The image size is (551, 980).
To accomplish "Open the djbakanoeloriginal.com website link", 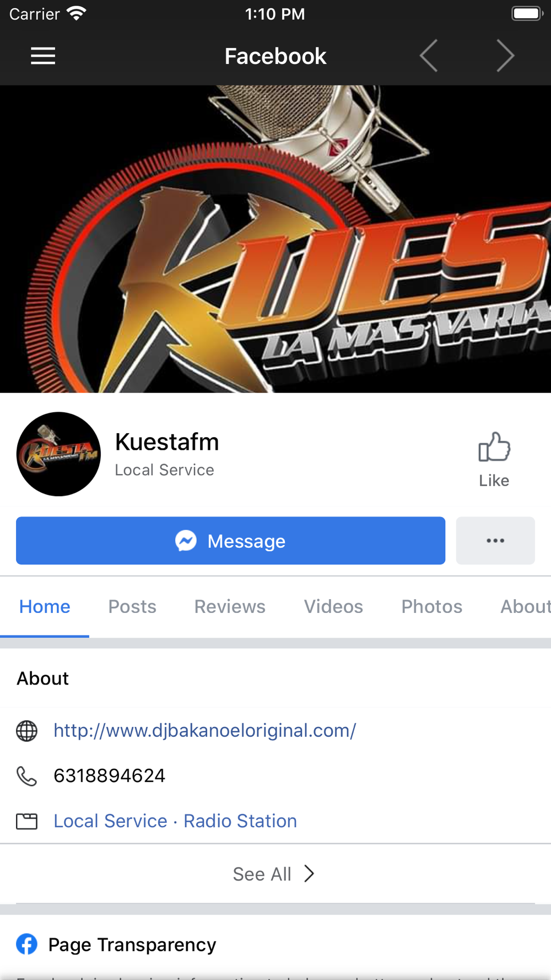I will point(205,731).
